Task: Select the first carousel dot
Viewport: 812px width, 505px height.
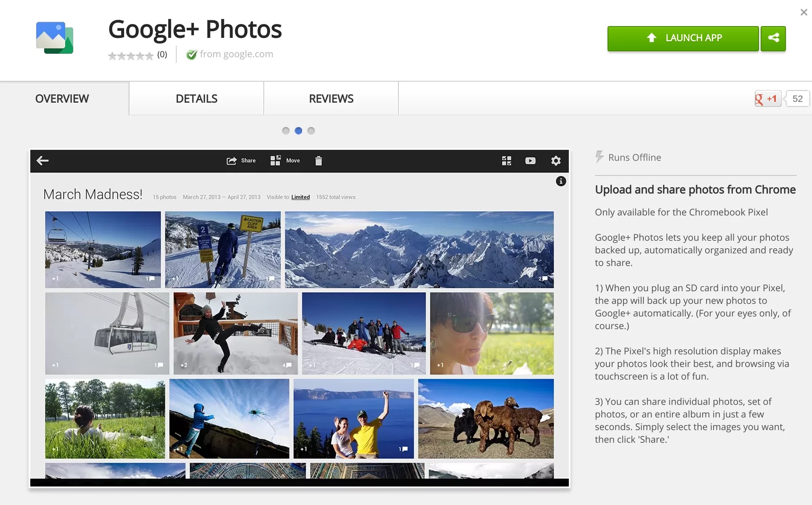Action: tap(286, 131)
